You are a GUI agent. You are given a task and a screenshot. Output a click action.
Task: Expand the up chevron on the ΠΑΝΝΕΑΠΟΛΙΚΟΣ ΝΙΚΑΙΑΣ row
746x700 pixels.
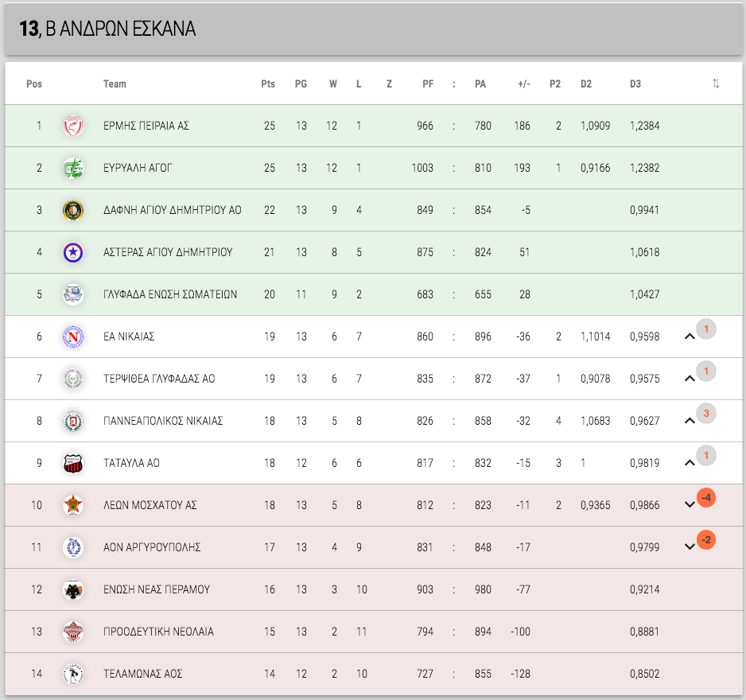tap(690, 421)
